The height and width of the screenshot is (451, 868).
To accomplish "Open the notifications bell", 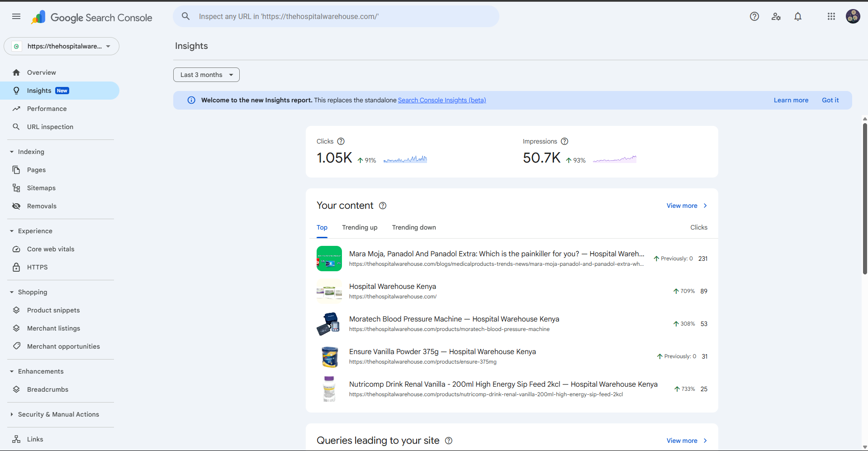I will (798, 17).
